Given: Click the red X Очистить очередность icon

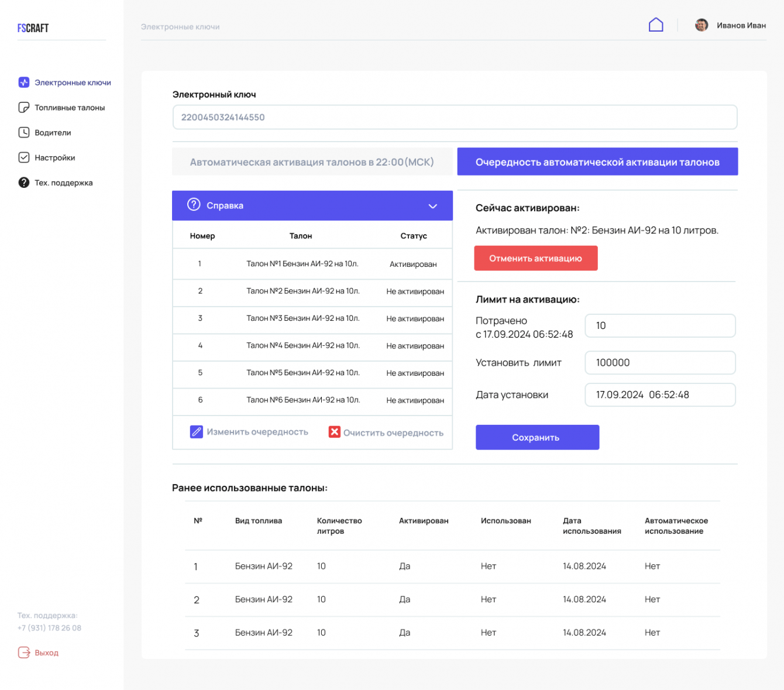Looking at the screenshot, I should point(334,432).
